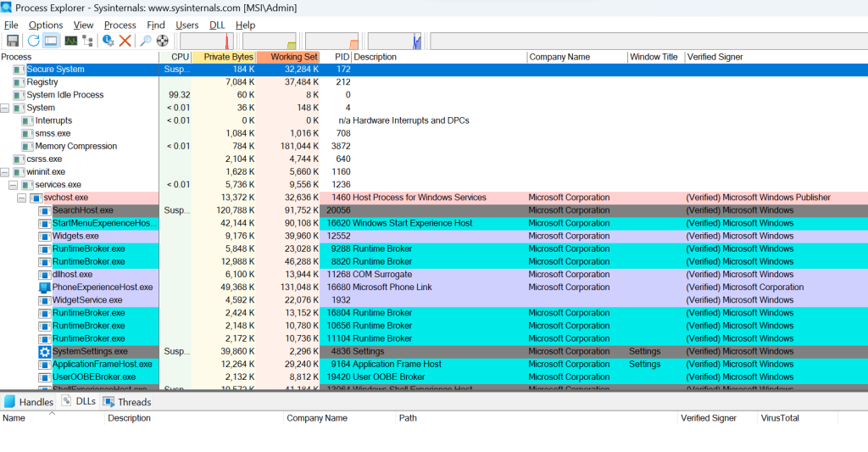
Task: Switch to the DLLs tab
Action: click(x=79, y=401)
